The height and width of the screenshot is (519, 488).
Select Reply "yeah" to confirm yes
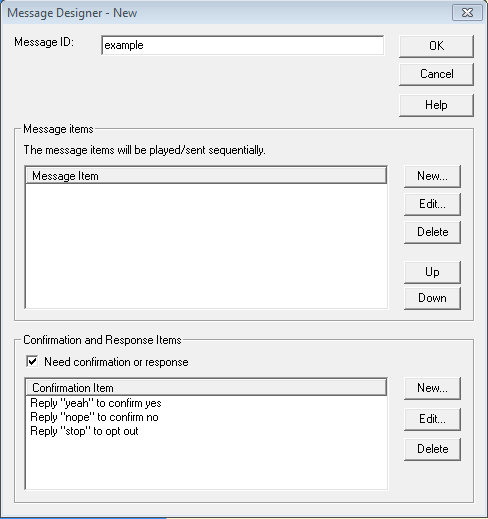96,403
